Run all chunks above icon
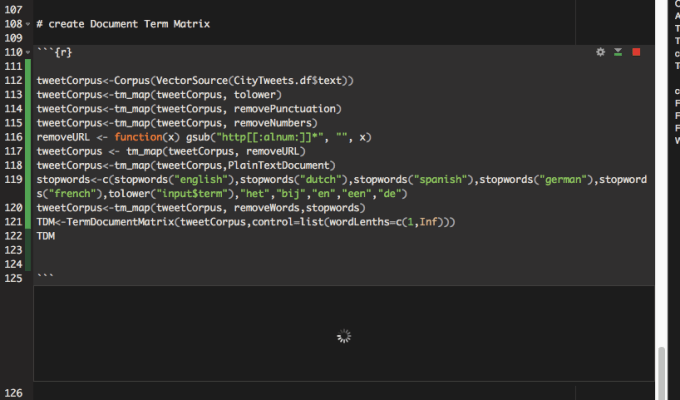The image size is (680, 400). (618, 52)
